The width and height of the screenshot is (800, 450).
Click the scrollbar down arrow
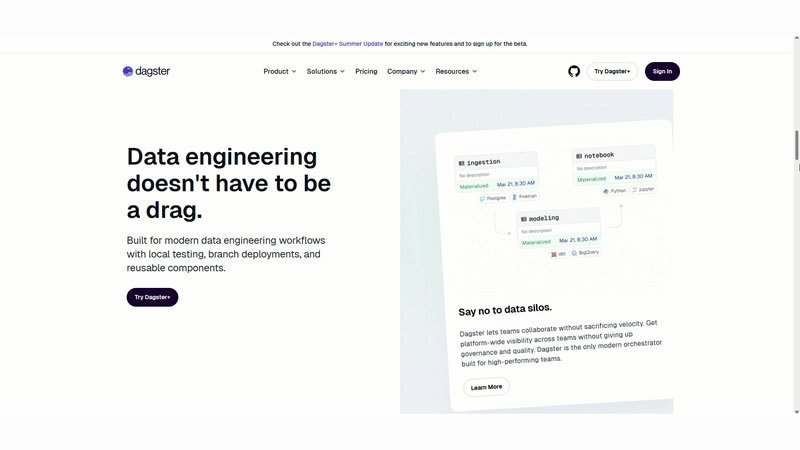pyautogui.click(x=796, y=412)
